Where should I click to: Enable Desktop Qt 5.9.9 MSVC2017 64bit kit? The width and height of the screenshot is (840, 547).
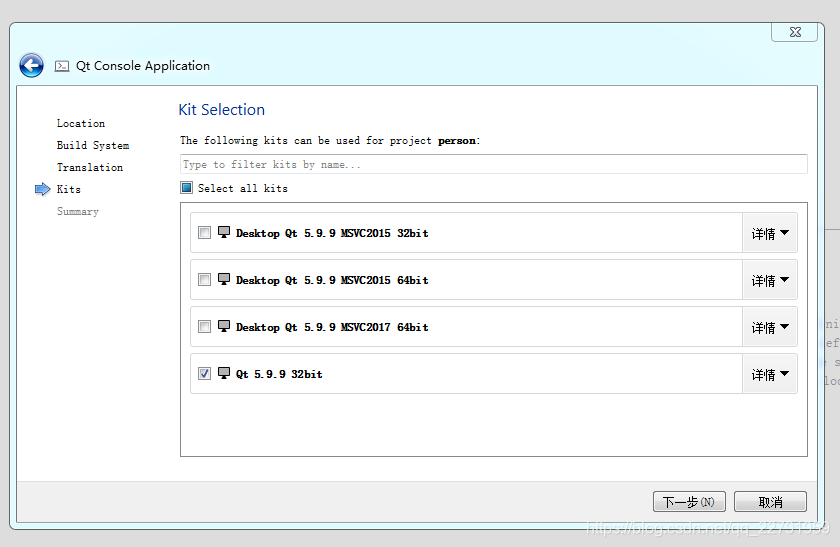tap(204, 327)
